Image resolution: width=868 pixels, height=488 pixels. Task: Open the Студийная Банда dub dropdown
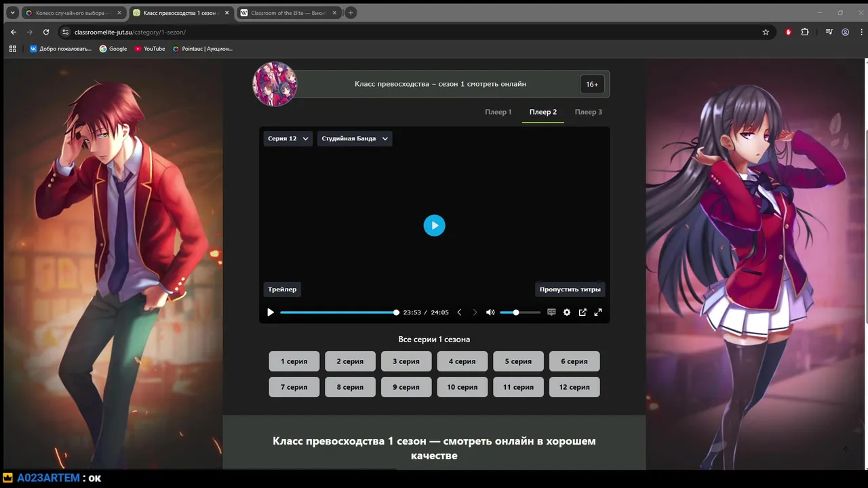click(x=355, y=138)
